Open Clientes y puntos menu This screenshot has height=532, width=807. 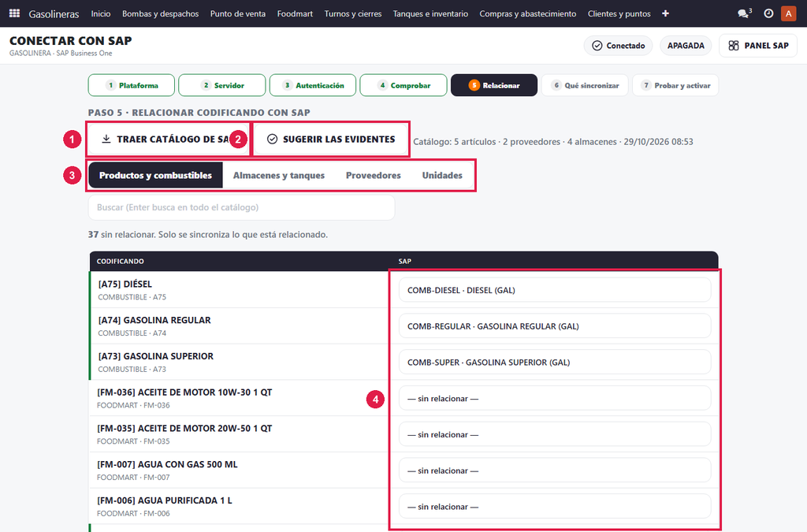pyautogui.click(x=619, y=14)
